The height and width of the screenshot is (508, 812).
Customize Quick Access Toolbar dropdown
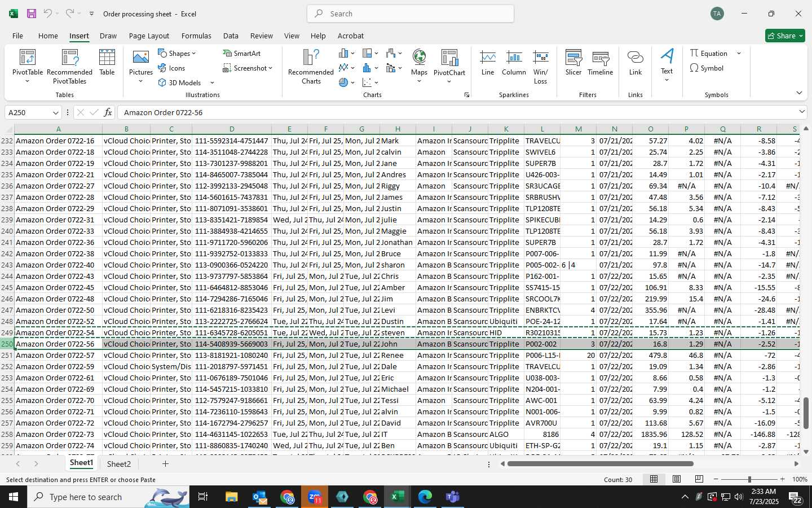point(91,14)
